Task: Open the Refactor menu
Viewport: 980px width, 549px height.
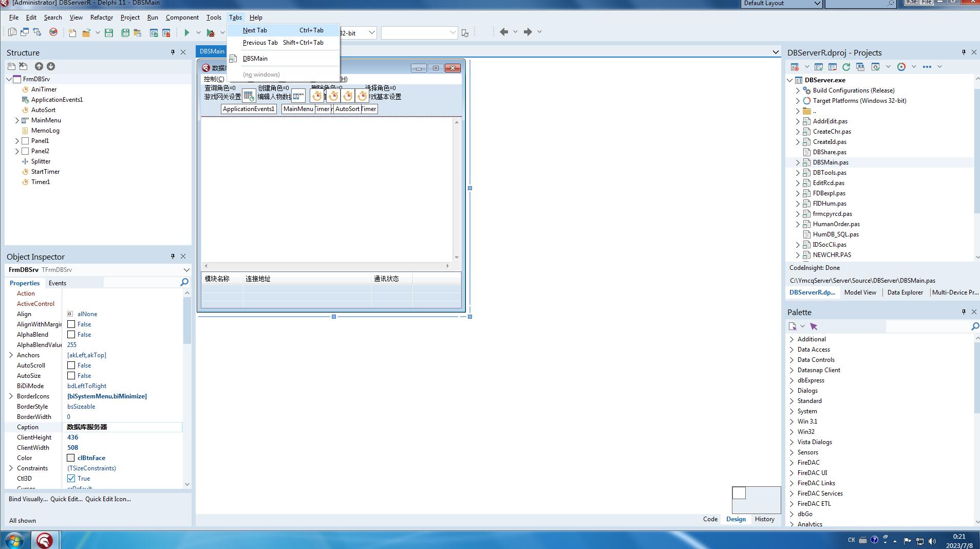Action: click(102, 17)
